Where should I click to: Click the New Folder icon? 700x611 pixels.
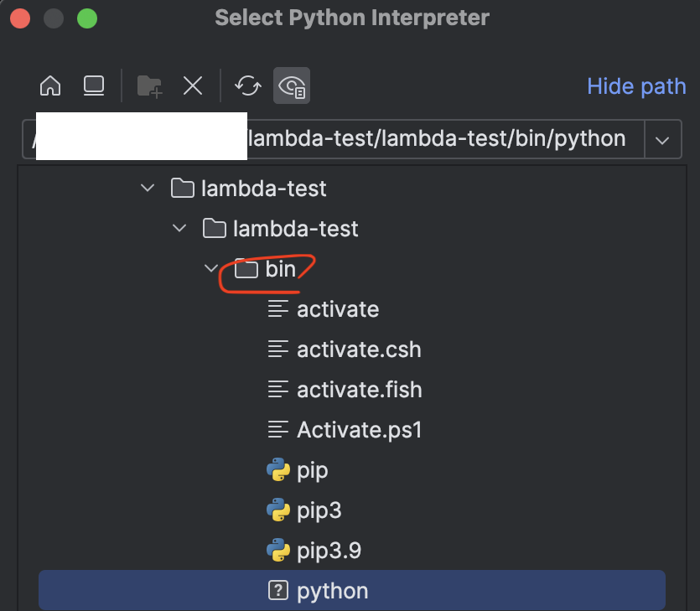[x=150, y=85]
